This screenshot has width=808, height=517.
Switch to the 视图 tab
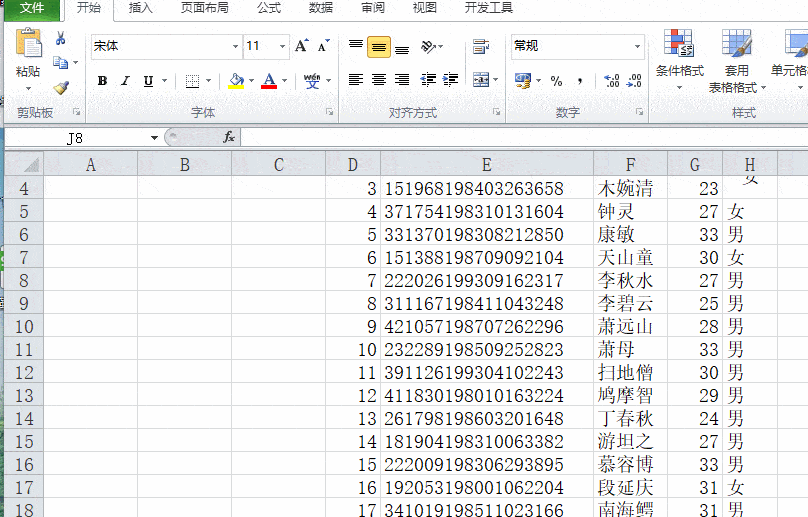click(425, 8)
